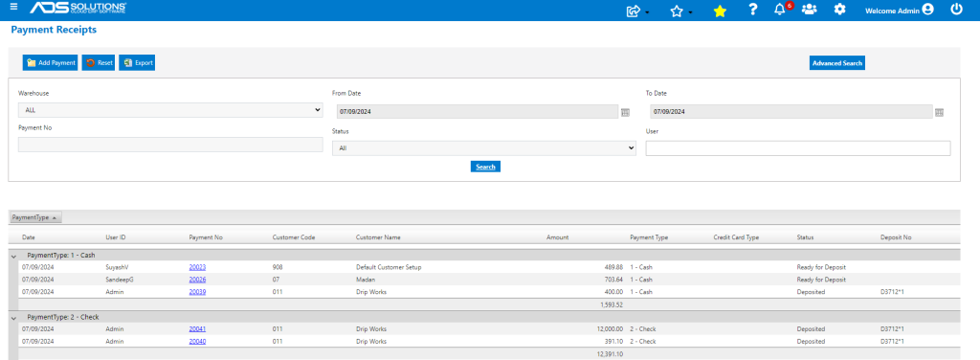Click the Welcome Admin user profile
The height and width of the screenshot is (360, 980).
[900, 10]
